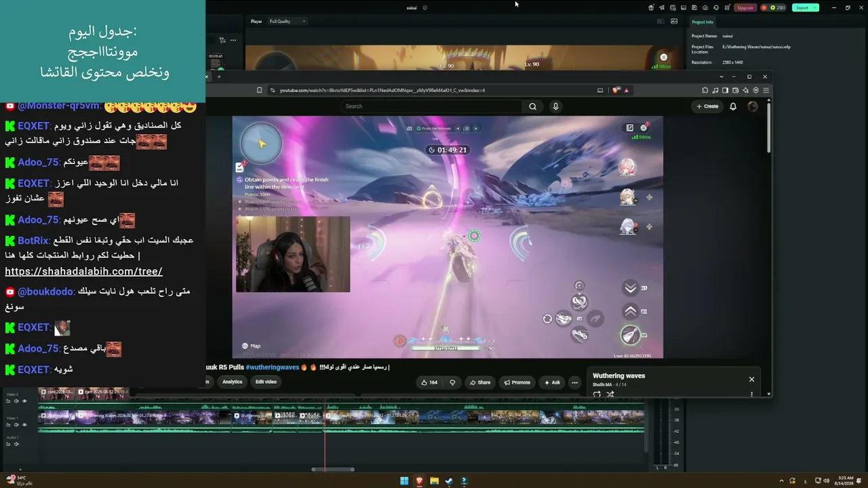868x488 pixels.
Task: Click the YouTube Create button
Action: tap(707, 106)
